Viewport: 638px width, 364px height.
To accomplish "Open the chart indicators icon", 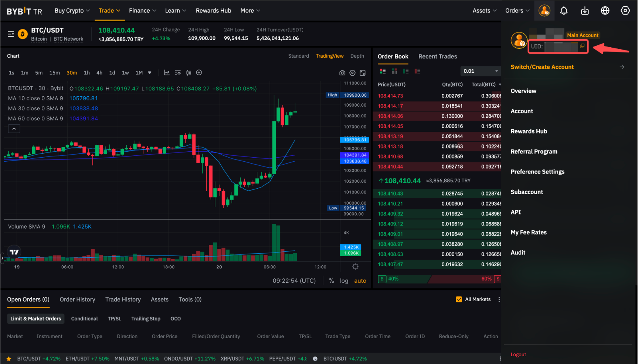I will [167, 73].
